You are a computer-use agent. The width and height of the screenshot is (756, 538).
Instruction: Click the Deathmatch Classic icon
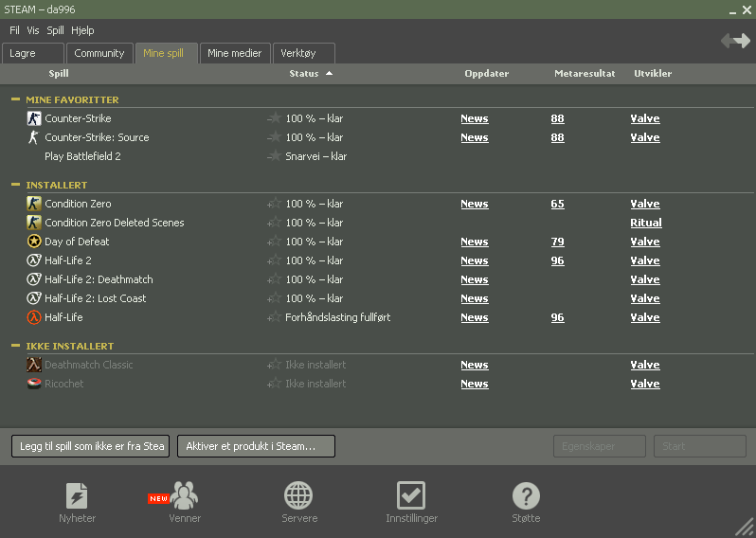pyautogui.click(x=34, y=365)
